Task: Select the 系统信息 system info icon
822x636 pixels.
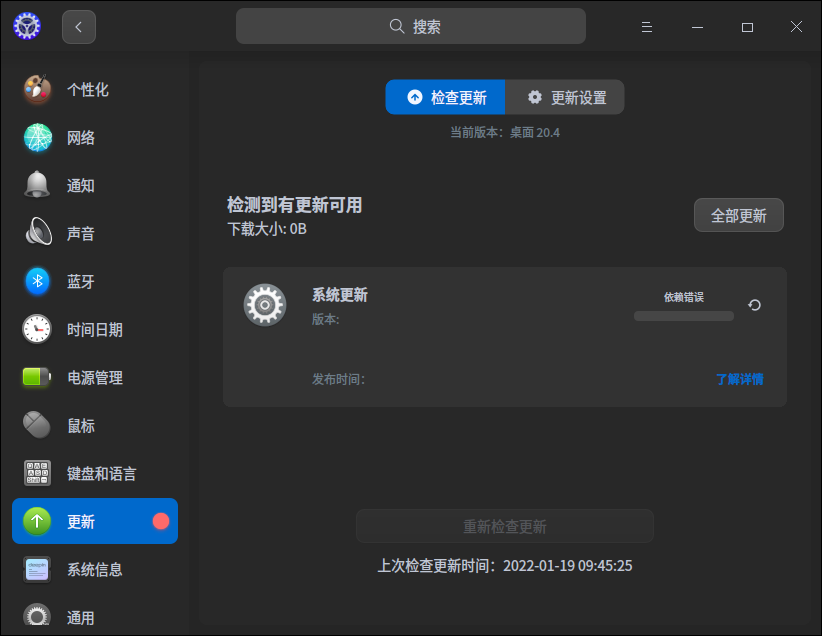Action: coord(36,569)
